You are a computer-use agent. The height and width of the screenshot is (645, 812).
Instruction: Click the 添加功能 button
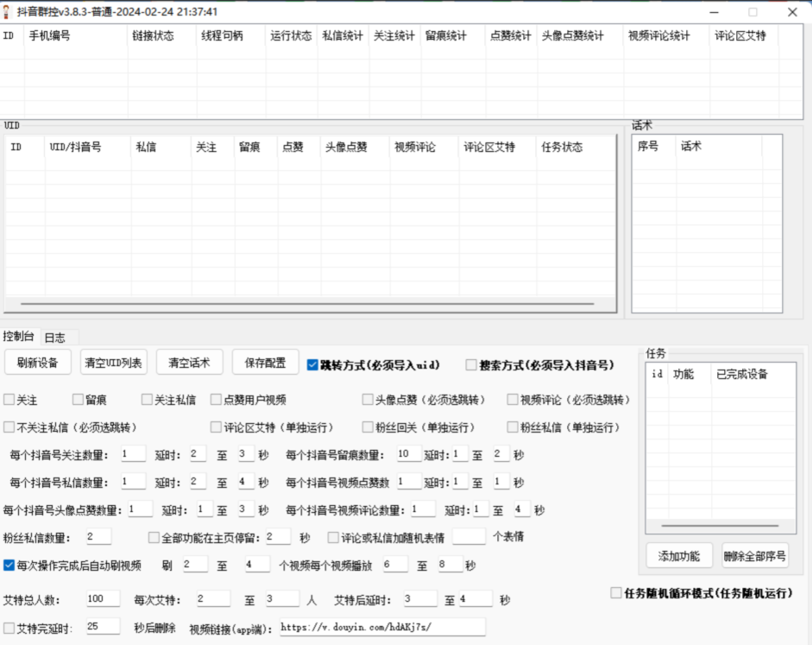(x=678, y=556)
